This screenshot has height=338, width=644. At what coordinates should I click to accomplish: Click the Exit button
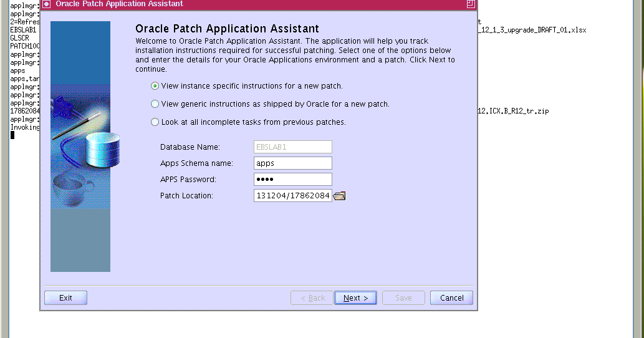pyautogui.click(x=65, y=297)
